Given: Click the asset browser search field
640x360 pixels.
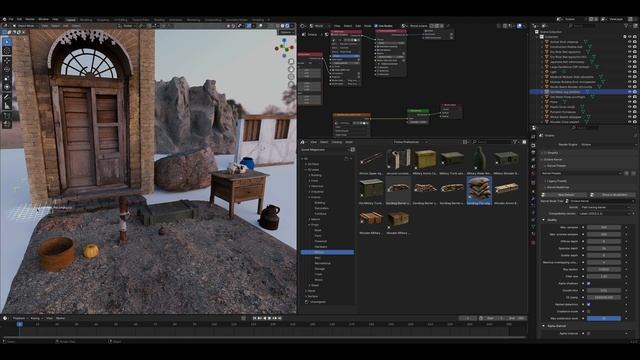Looking at the screenshot, I should tap(491, 142).
